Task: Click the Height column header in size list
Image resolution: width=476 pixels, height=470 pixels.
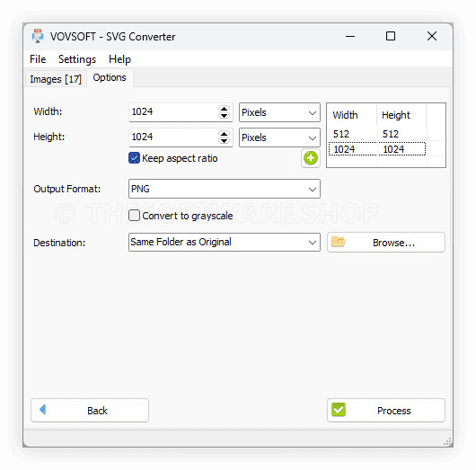Action: coord(401,115)
